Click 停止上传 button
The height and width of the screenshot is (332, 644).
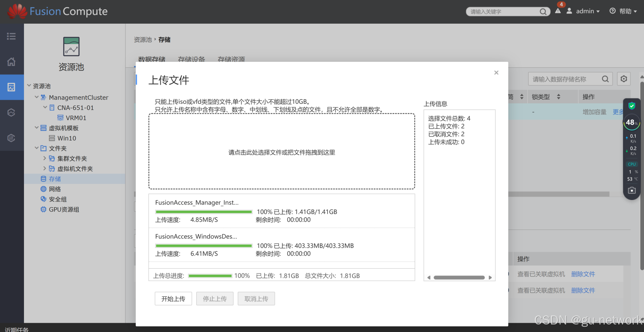click(x=215, y=299)
